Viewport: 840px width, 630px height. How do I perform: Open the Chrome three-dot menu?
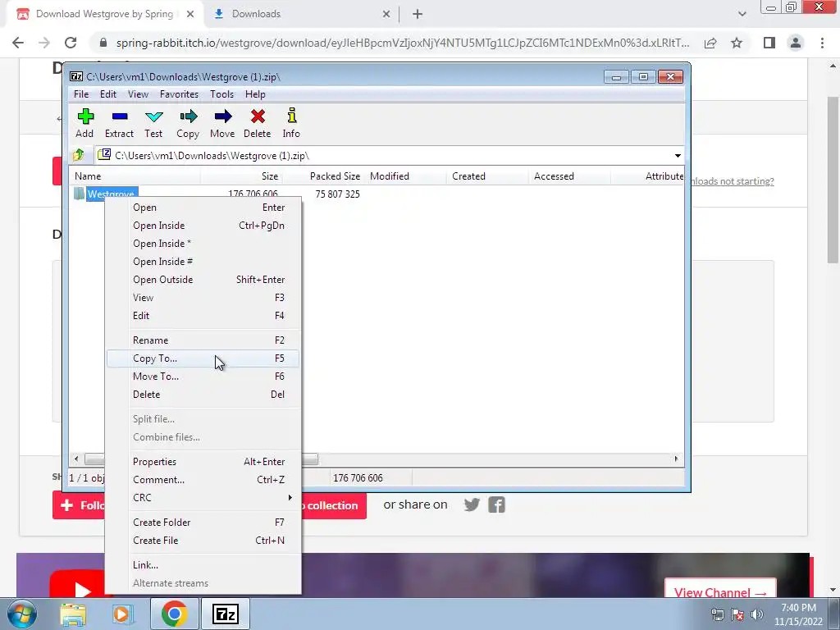click(822, 43)
